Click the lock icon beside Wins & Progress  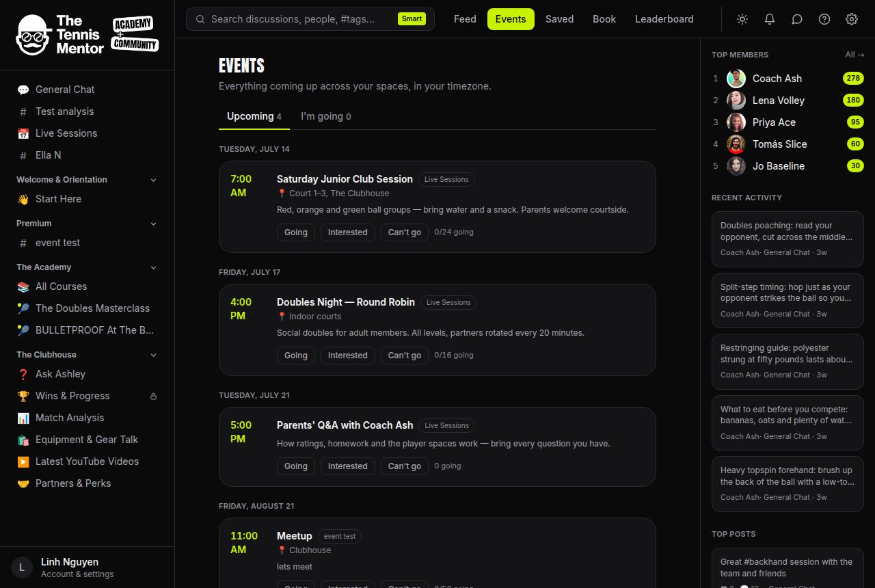click(153, 396)
